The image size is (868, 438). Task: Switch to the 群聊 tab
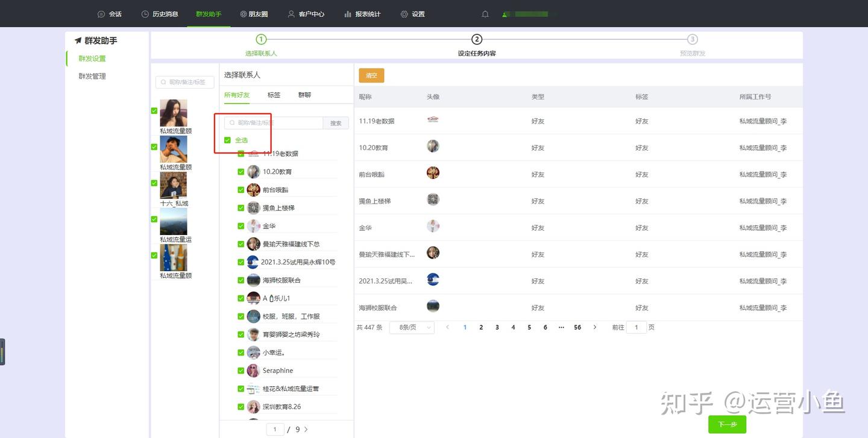pyautogui.click(x=304, y=95)
